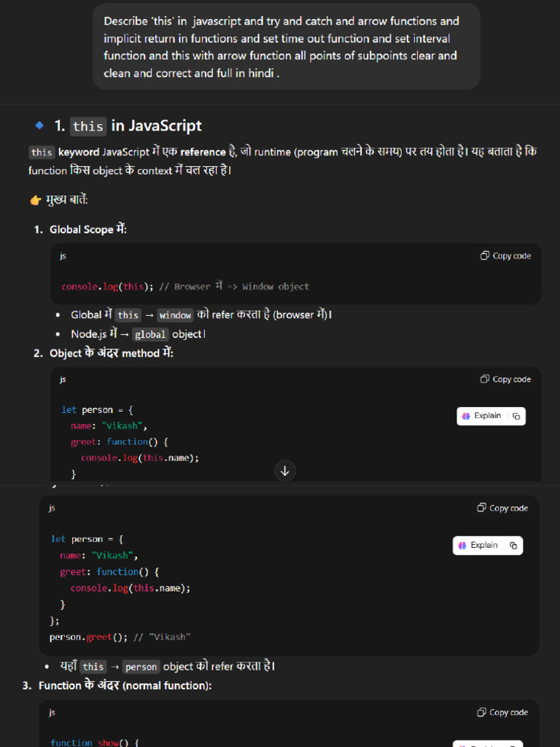Copy code of block under 'Function के अंदर (normal function)'
This screenshot has width=560, height=747.
tap(502, 712)
